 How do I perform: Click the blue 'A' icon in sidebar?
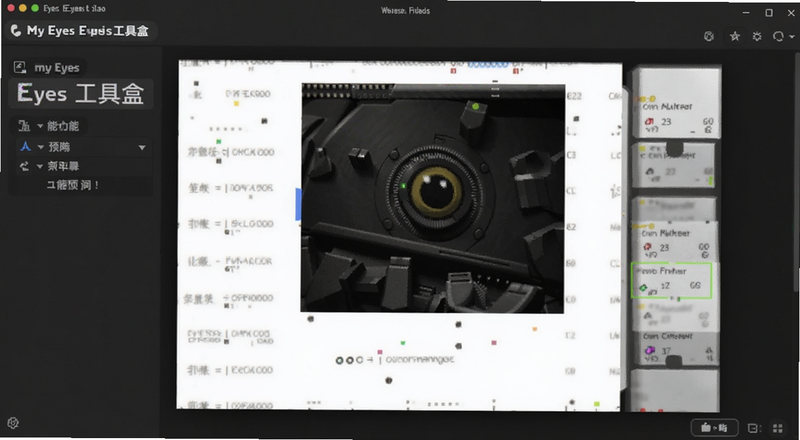(x=24, y=147)
